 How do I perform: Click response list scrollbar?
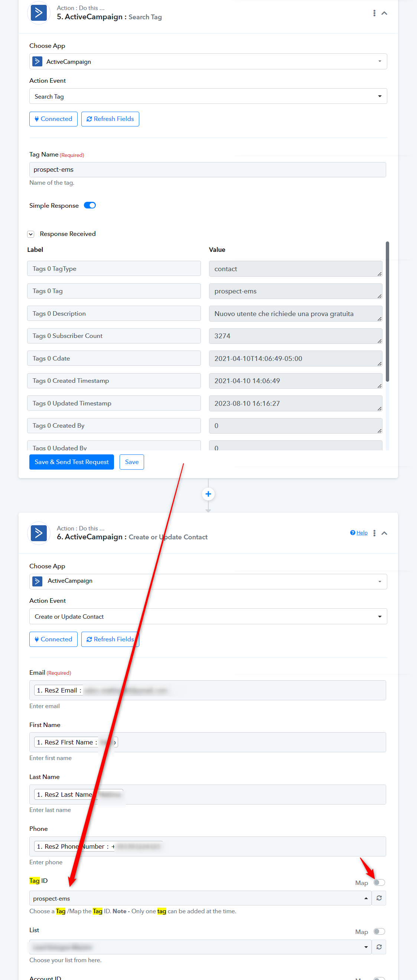(x=387, y=311)
